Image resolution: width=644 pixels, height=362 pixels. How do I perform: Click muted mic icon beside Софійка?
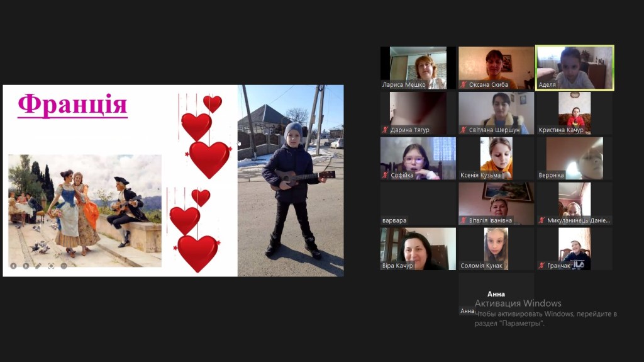[386, 176]
